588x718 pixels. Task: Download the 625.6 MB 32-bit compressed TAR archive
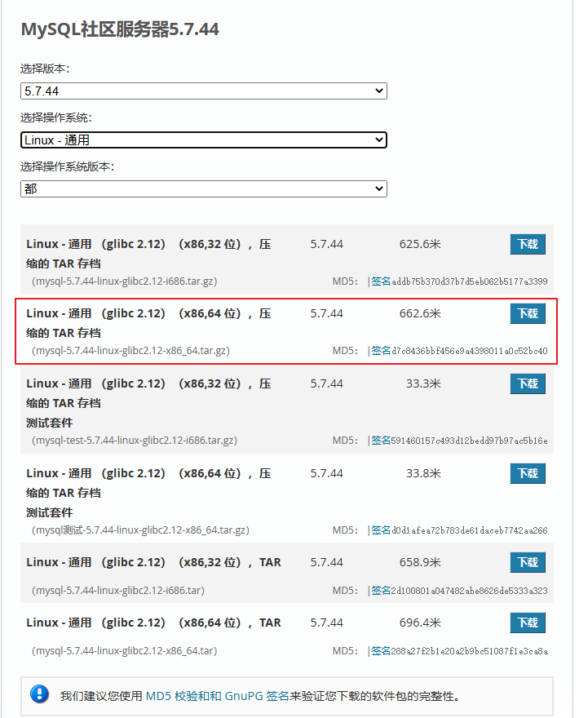coord(528,244)
